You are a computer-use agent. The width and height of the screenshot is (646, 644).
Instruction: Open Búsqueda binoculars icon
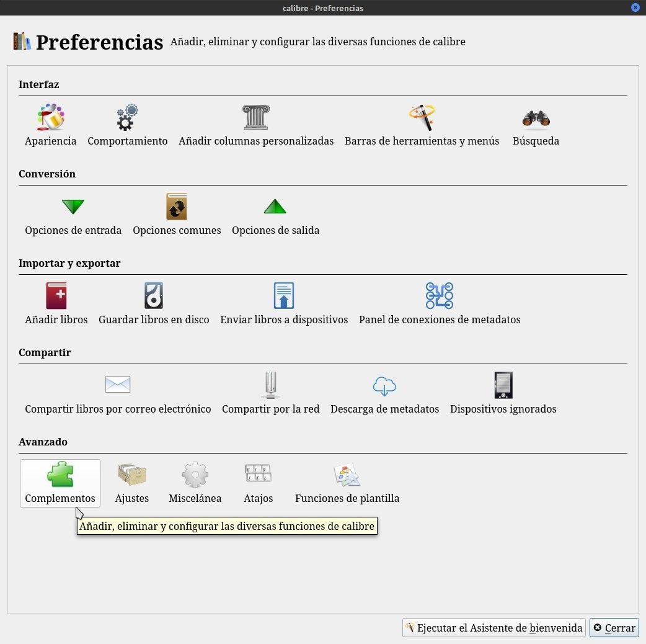coord(536,119)
